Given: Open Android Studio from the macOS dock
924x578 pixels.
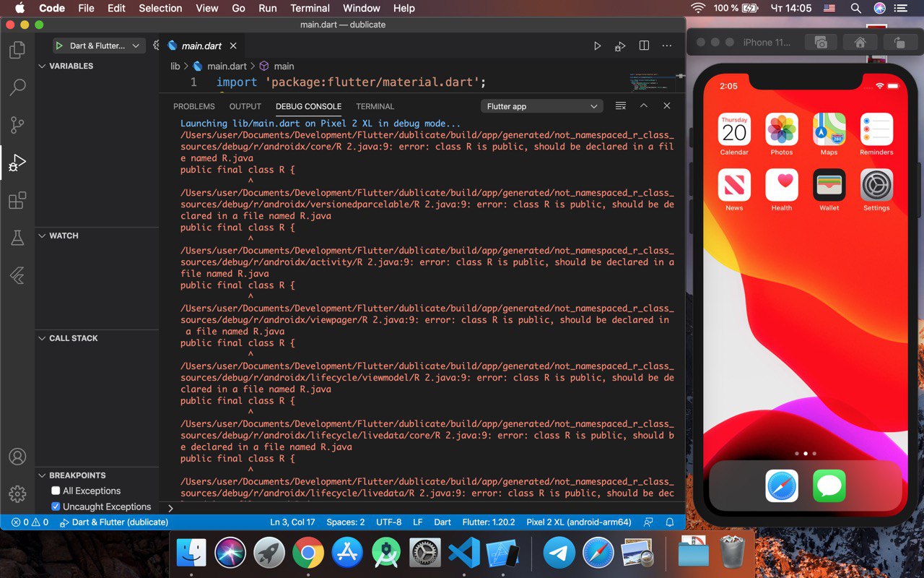Looking at the screenshot, I should click(x=386, y=553).
